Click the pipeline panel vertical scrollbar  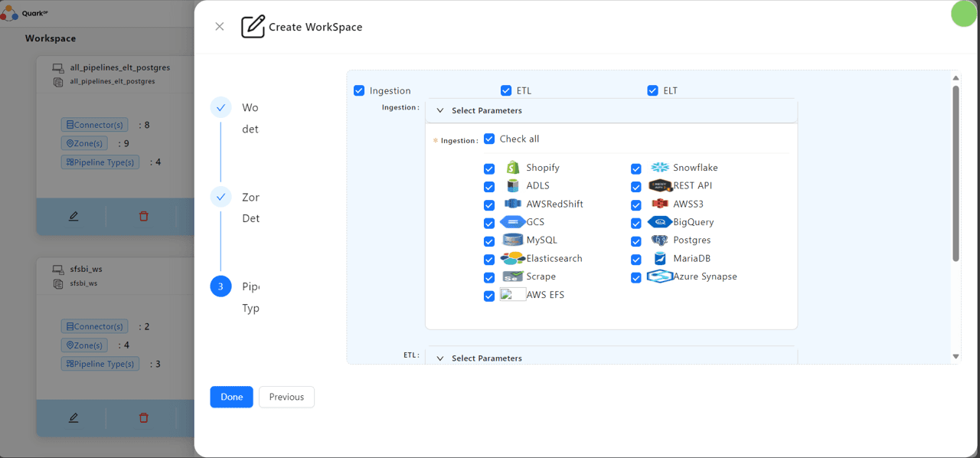point(955,173)
